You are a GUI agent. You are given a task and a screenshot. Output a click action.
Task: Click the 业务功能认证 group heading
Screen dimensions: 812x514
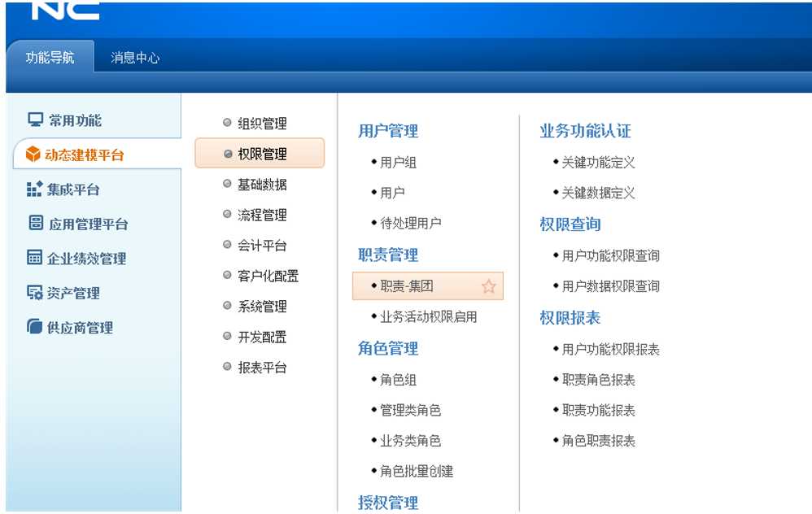click(x=585, y=131)
